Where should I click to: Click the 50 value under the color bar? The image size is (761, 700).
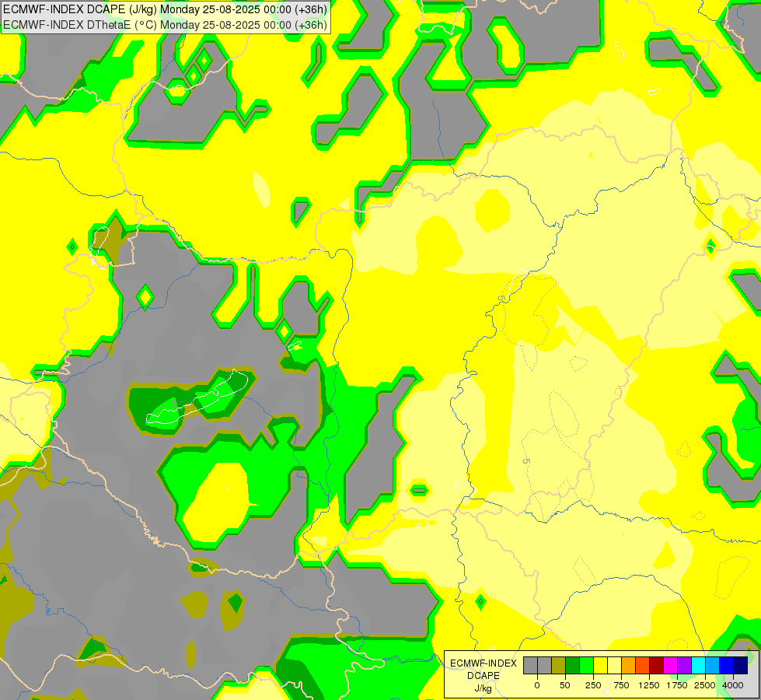point(565,685)
